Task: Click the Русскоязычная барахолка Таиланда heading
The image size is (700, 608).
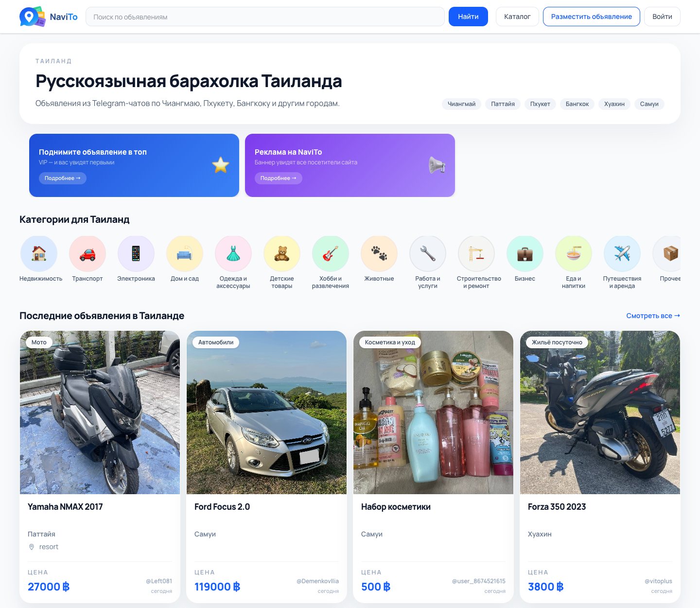Action: [189, 81]
